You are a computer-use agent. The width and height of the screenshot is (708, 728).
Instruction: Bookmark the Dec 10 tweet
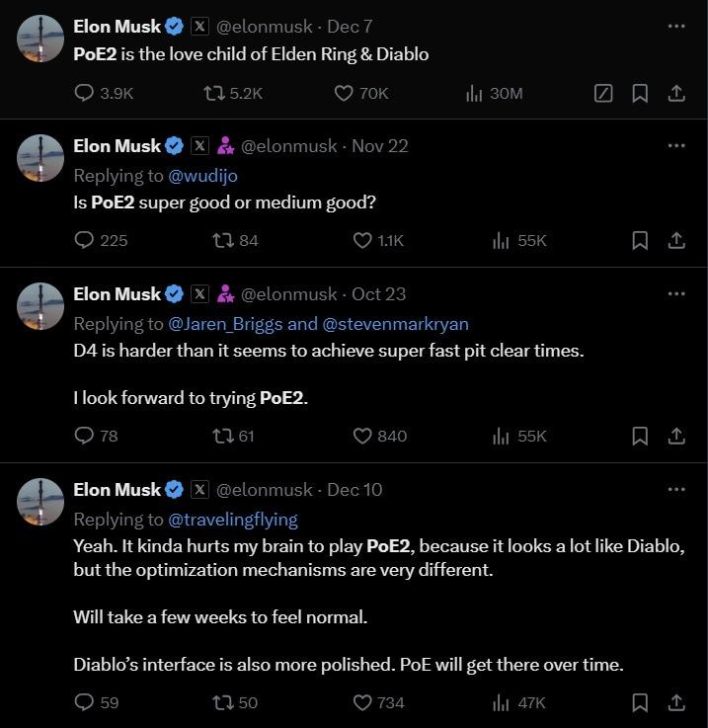point(640,702)
